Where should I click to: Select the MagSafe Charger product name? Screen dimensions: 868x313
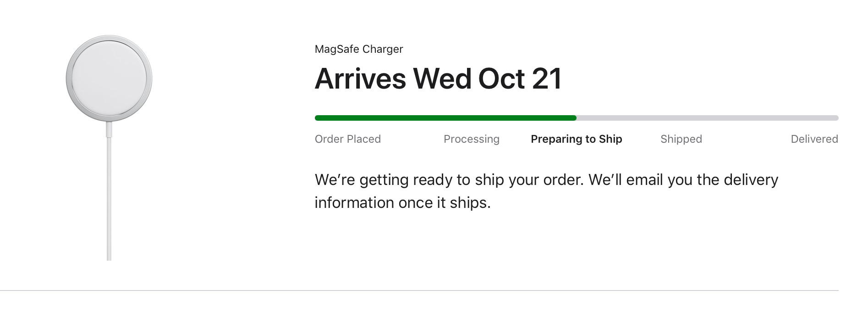point(358,49)
